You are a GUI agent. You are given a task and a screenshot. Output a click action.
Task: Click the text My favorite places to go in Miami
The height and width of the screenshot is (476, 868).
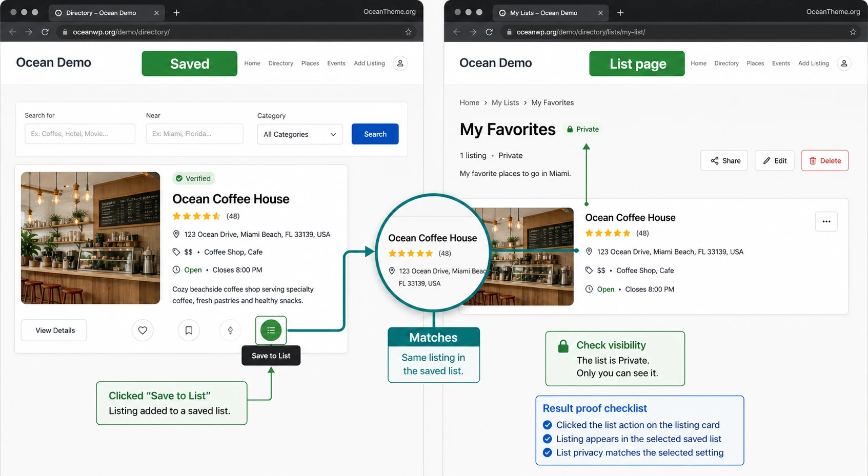515,174
